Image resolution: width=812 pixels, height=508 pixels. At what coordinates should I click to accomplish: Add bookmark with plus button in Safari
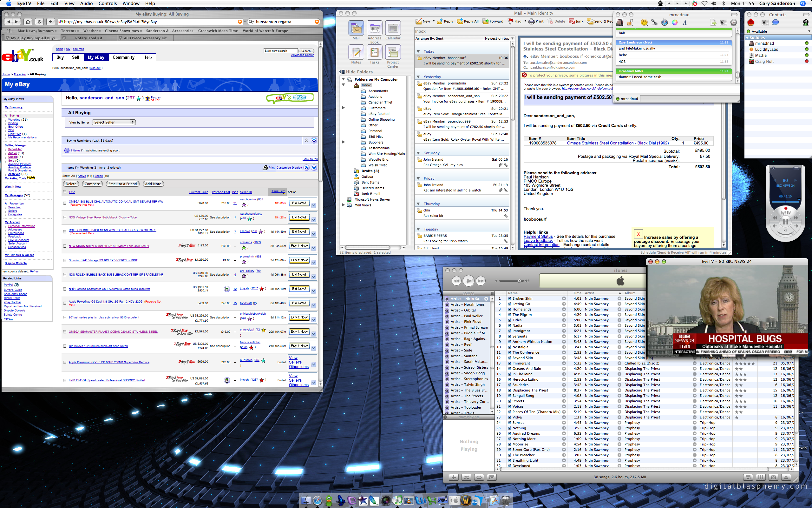pos(50,22)
